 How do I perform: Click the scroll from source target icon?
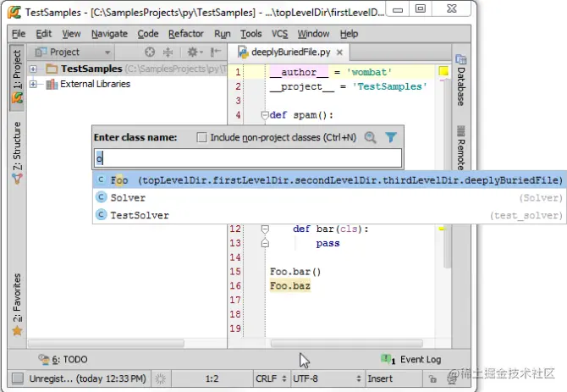click(150, 52)
